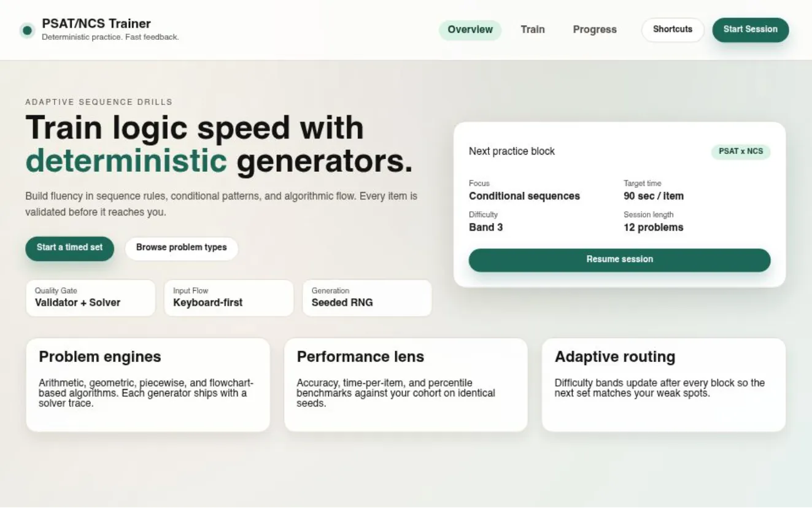Open the Adaptive routing card
Screen dimensions: 812x508
point(663,385)
